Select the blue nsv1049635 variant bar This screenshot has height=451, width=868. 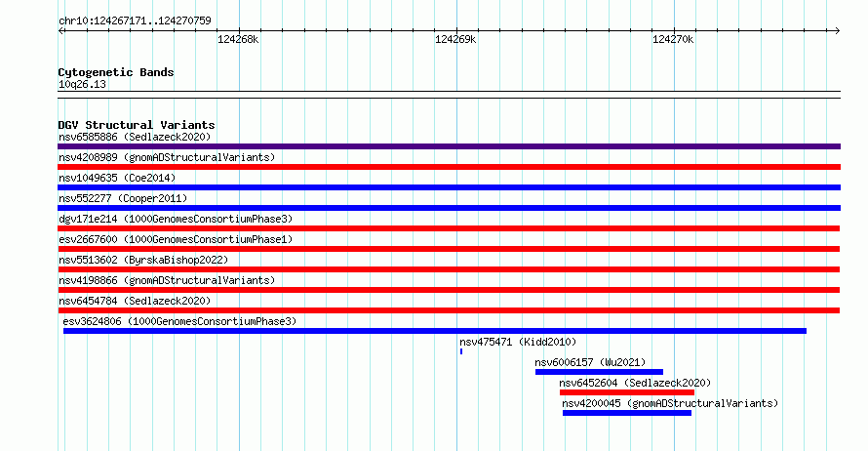[449, 187]
